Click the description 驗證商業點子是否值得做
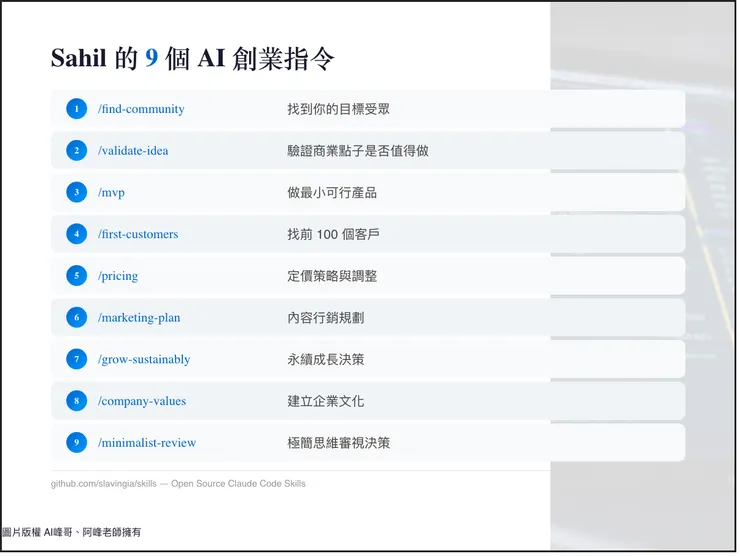Viewport: 740px width, 556px height. point(358,151)
